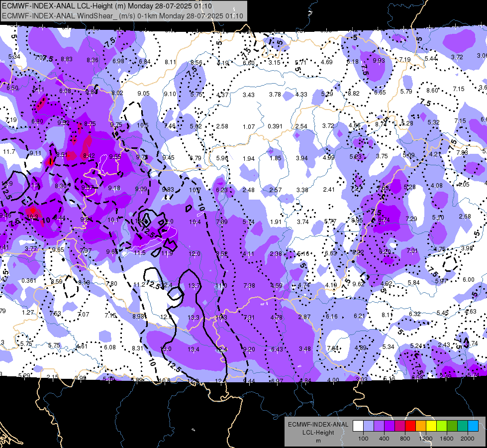487x448 pixels.
Task: Click the wind shear value 8.83
Action: [67, 59]
